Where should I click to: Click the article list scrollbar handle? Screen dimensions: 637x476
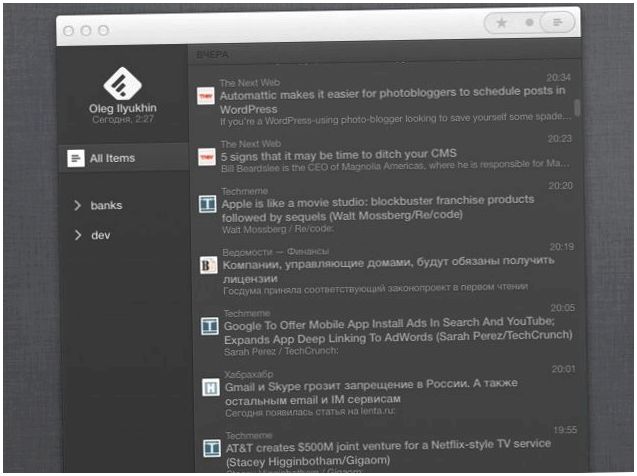[577, 108]
